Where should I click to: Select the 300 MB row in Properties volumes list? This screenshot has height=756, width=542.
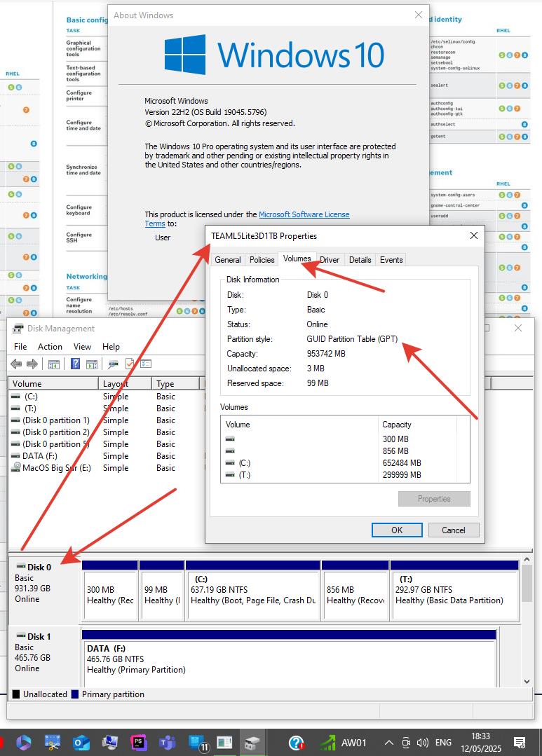(x=344, y=439)
